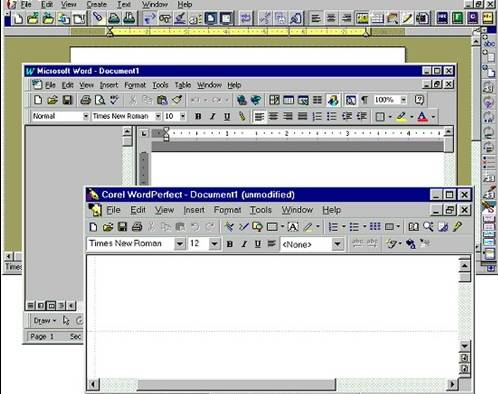498x394 pixels.
Task: Open Word font size dropdown showing 10
Action: coord(183,116)
